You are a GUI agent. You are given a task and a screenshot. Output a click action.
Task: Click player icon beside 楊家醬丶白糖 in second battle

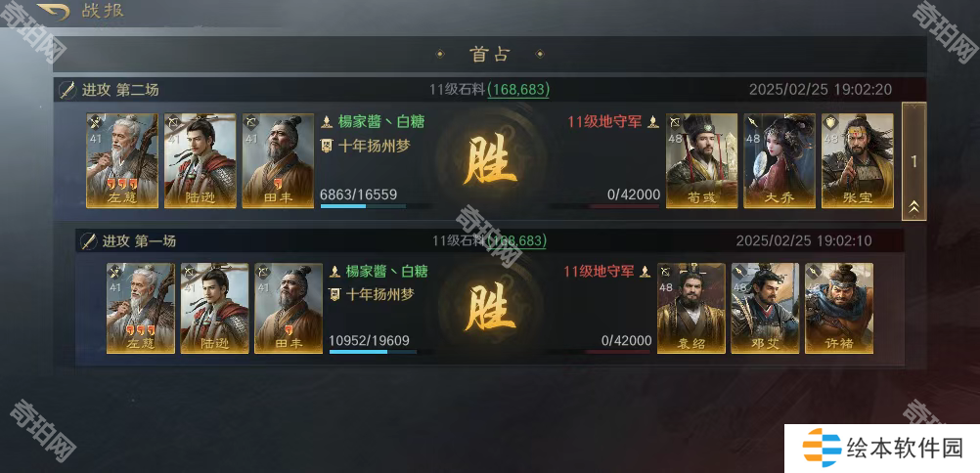[326, 121]
